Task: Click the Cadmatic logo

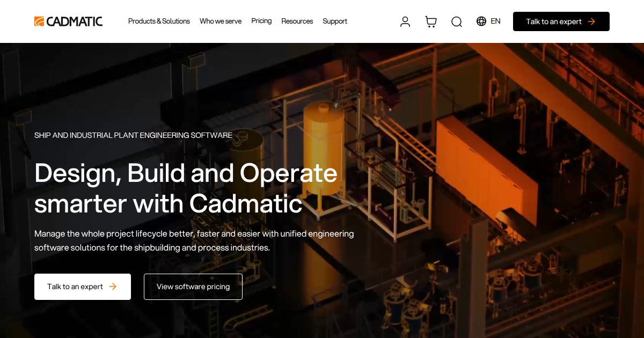Action: 68,21
